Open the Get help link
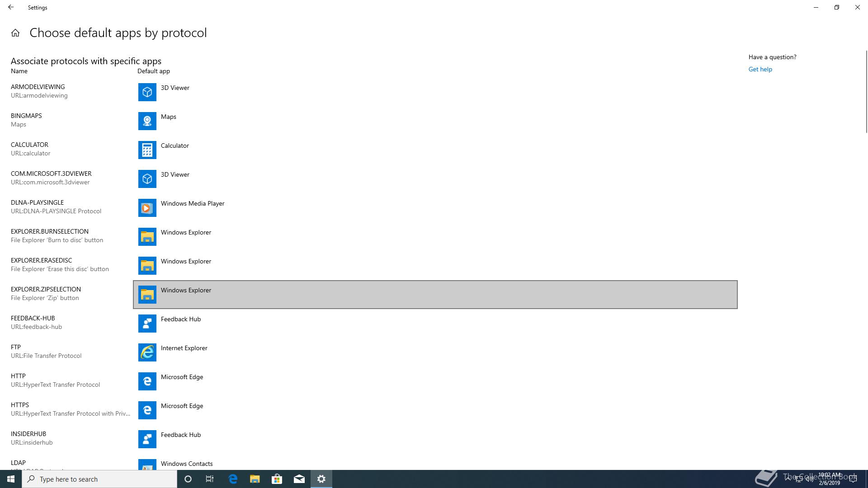The image size is (868, 488). 760,69
